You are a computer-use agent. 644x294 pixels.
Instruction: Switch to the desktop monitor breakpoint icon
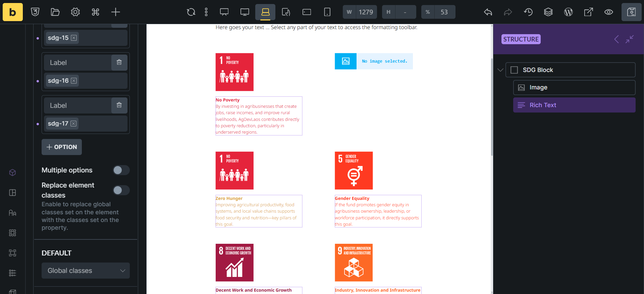pos(245,12)
